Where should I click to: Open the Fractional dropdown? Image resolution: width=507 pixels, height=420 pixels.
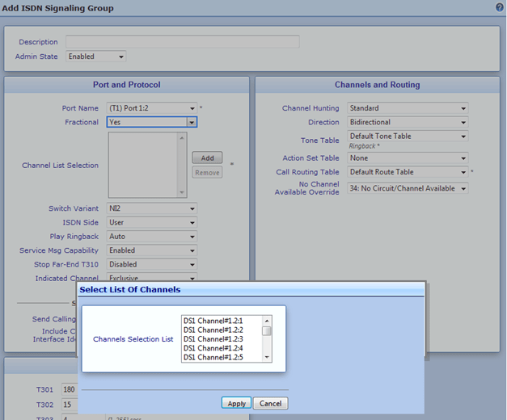pos(152,123)
